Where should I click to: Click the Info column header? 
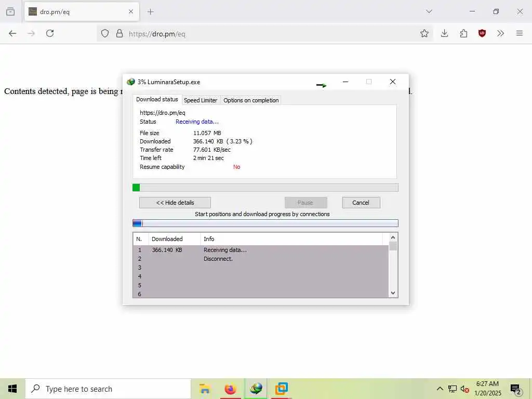click(291, 239)
